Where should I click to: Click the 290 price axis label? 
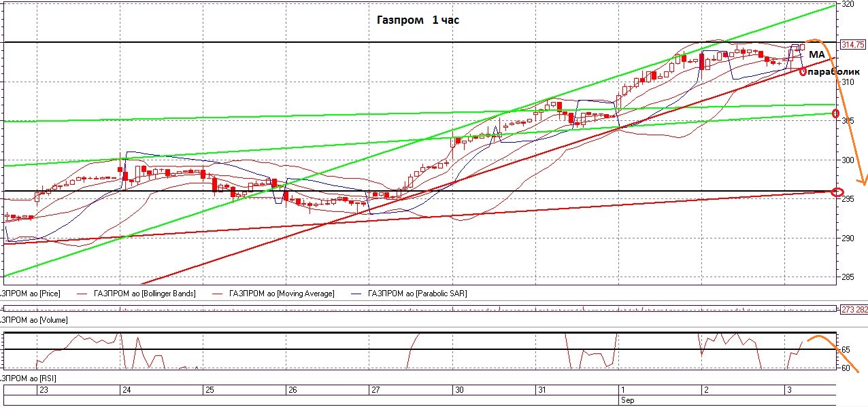(x=848, y=238)
